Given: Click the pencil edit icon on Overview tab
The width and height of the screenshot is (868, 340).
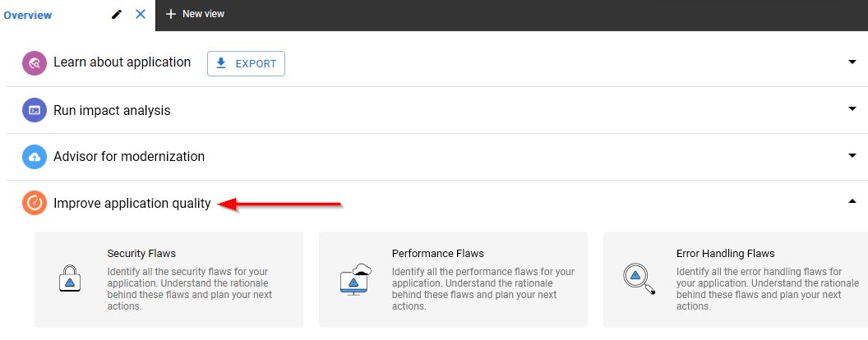Looking at the screenshot, I should point(118,14).
